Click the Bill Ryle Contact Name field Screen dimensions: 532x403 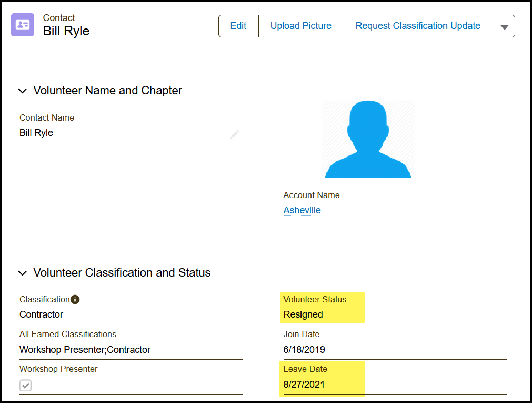pyautogui.click(x=36, y=133)
